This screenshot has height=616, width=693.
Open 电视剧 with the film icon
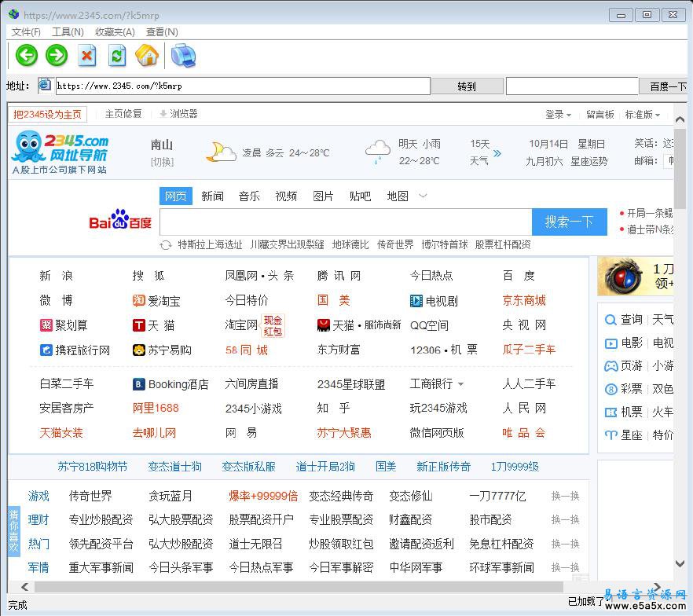pyautogui.click(x=416, y=301)
